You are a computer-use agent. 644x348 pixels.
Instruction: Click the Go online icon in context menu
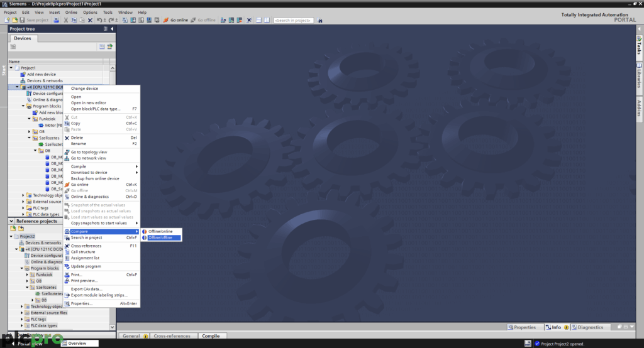point(67,185)
